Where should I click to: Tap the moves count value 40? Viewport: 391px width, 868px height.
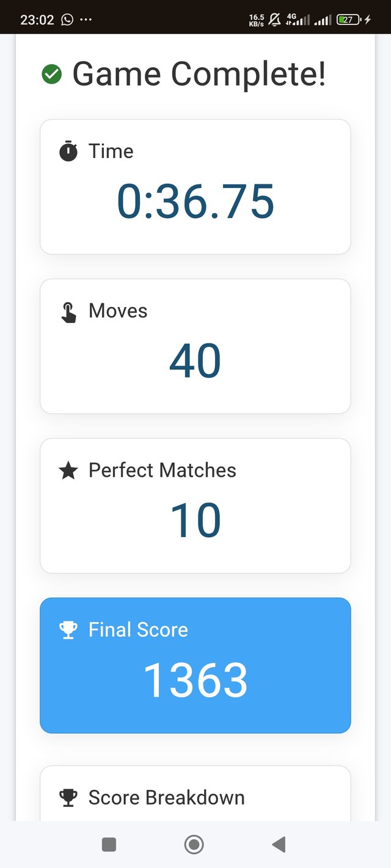(x=195, y=361)
